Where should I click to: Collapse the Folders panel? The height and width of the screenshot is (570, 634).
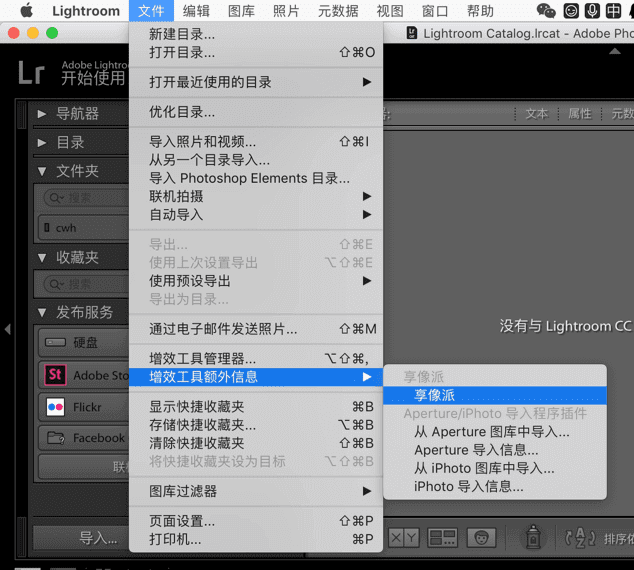[x=42, y=171]
